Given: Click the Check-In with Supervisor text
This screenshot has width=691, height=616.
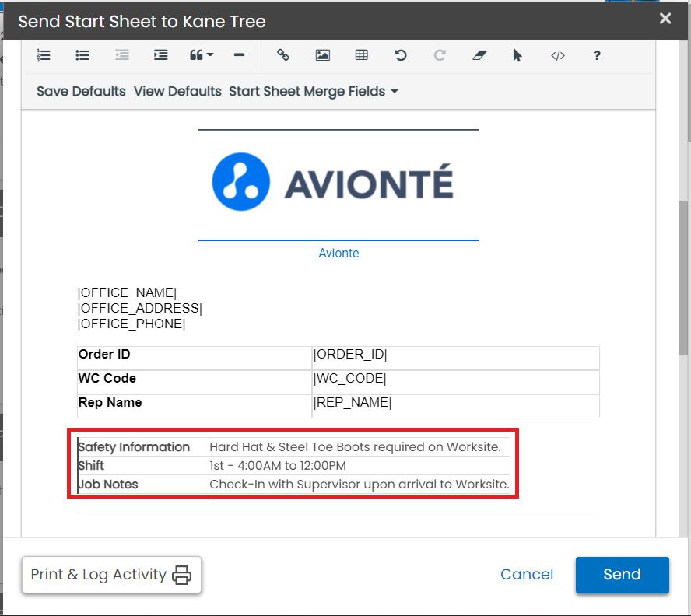Looking at the screenshot, I should (360, 485).
